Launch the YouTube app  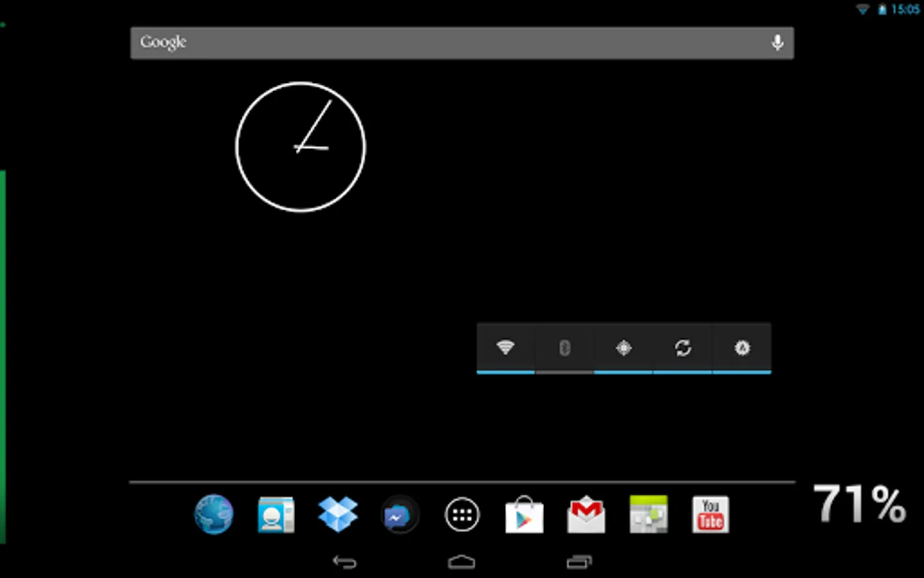tap(710, 514)
